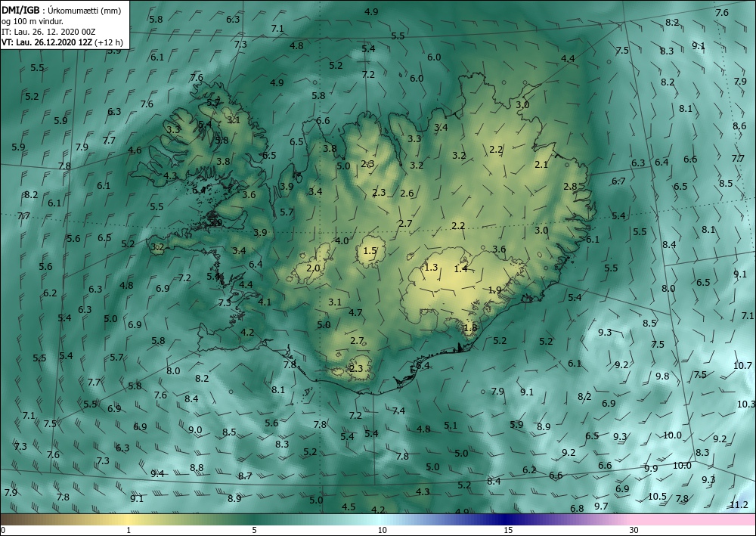The width and height of the screenshot is (756, 536).
Task: Click the 4.0 value on the map
Action: [x=342, y=240]
